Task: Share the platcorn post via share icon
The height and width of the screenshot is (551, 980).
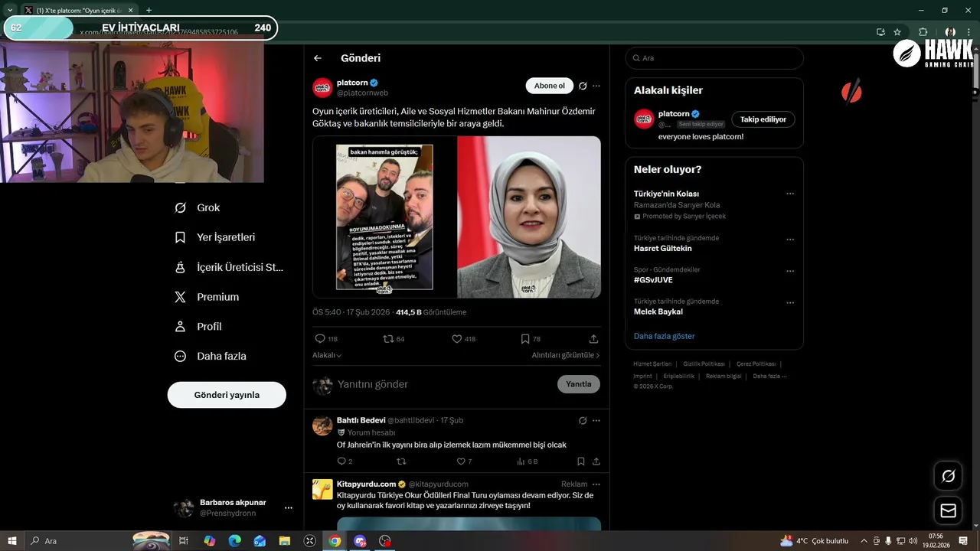Action: pos(593,338)
